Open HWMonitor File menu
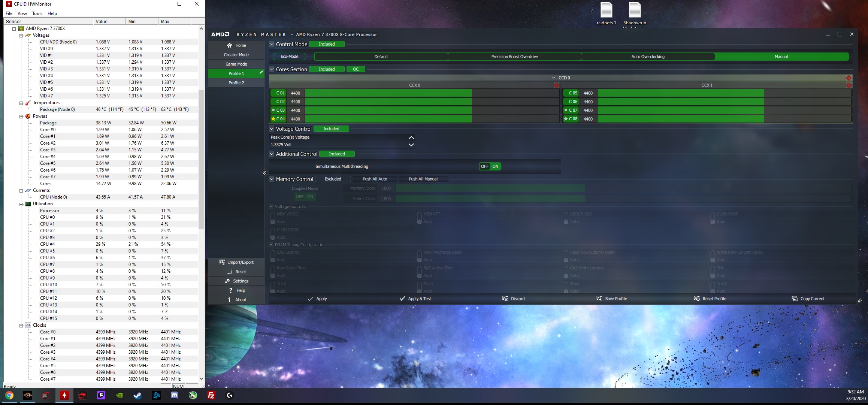 coord(9,13)
